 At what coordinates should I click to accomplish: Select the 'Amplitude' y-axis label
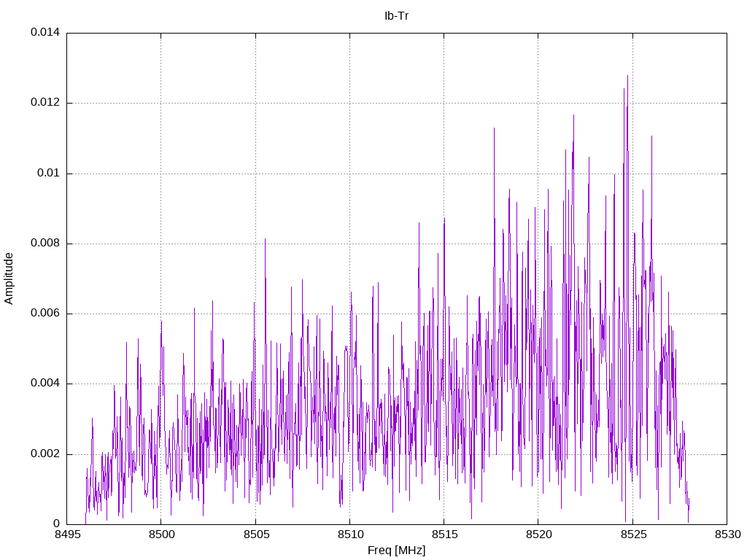9,279
